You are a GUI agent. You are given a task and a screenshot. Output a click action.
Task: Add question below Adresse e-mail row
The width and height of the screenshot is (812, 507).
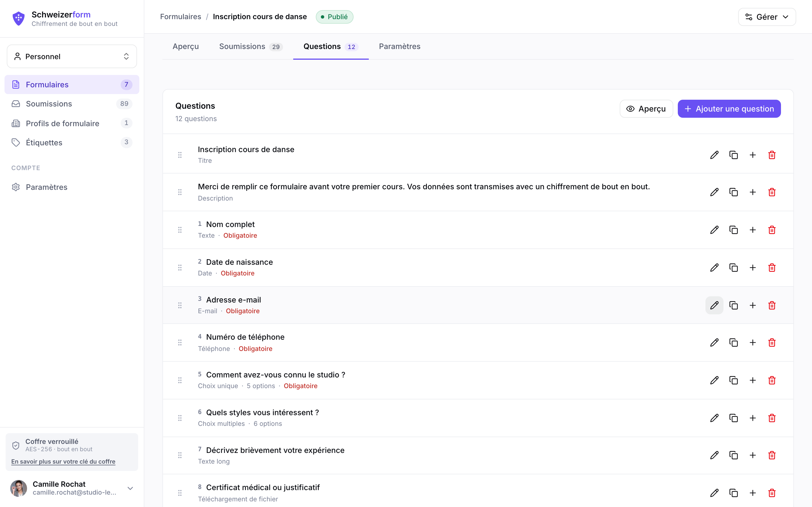click(753, 305)
